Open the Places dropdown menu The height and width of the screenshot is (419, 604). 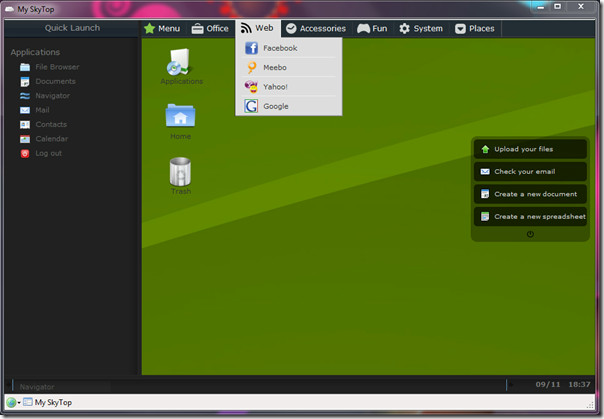coord(475,28)
